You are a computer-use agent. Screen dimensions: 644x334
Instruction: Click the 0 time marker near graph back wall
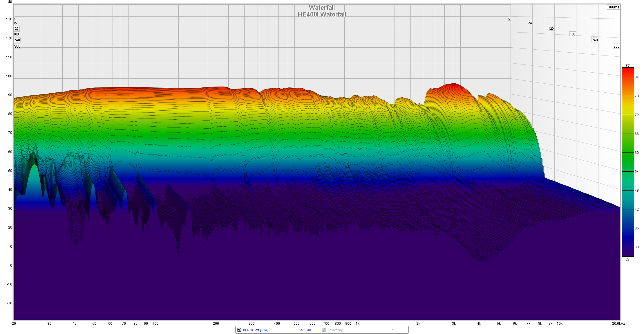tap(509, 19)
